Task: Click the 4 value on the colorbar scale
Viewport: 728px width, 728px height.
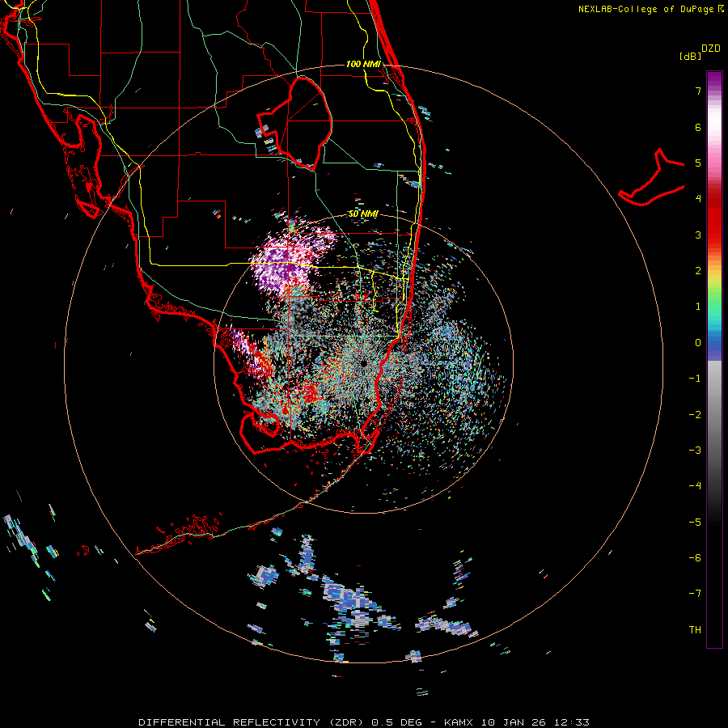Action: 698,199
